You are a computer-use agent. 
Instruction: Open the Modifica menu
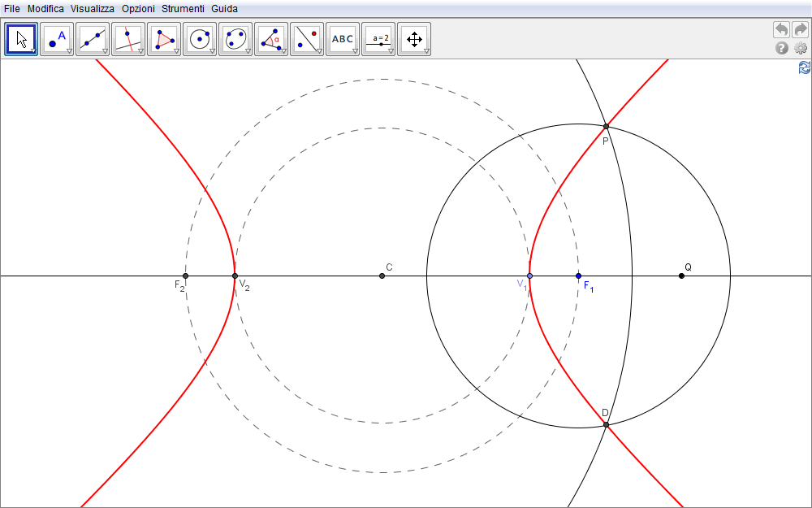pyautogui.click(x=45, y=8)
